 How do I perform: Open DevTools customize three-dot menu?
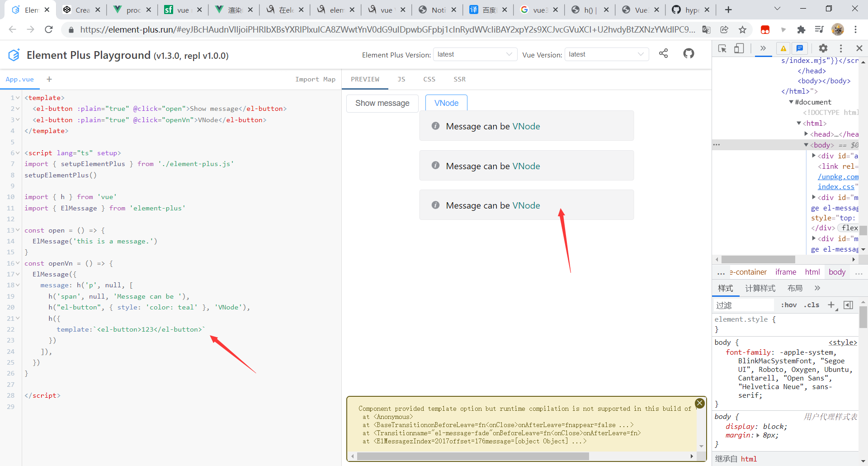click(841, 48)
